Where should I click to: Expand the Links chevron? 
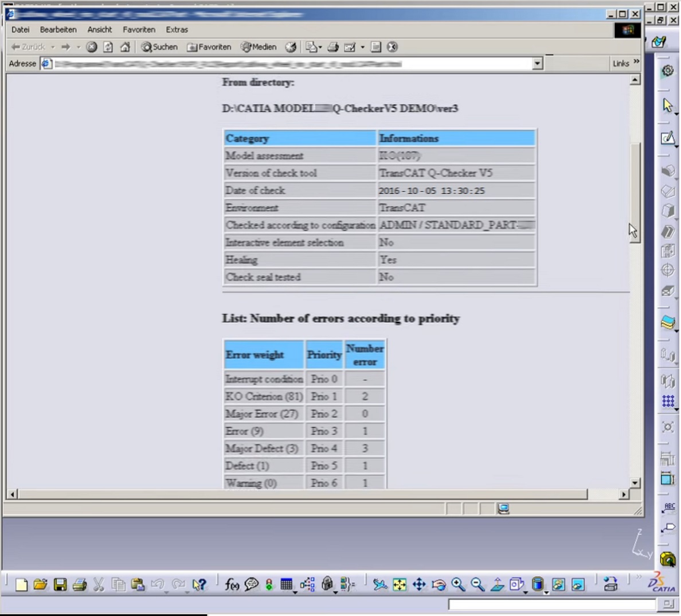click(636, 62)
